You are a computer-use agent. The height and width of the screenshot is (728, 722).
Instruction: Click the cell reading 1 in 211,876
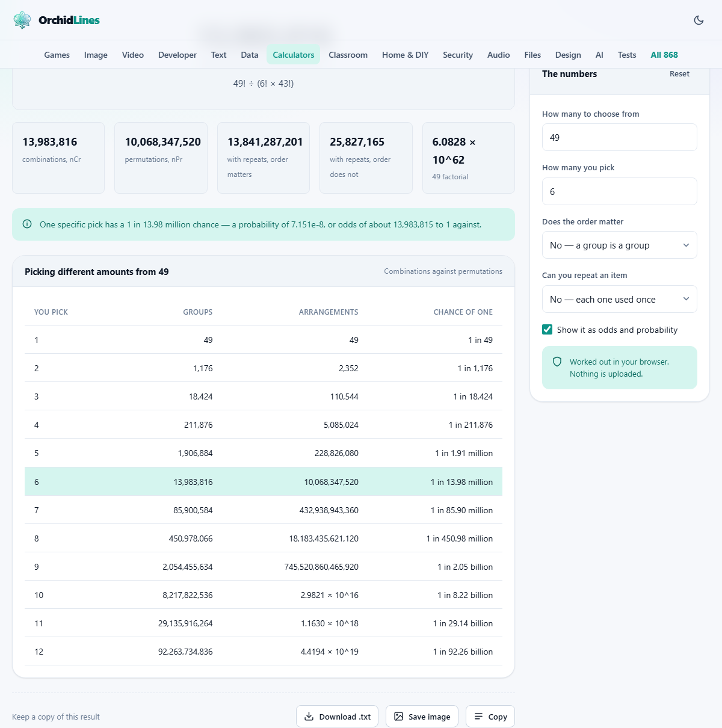click(471, 425)
